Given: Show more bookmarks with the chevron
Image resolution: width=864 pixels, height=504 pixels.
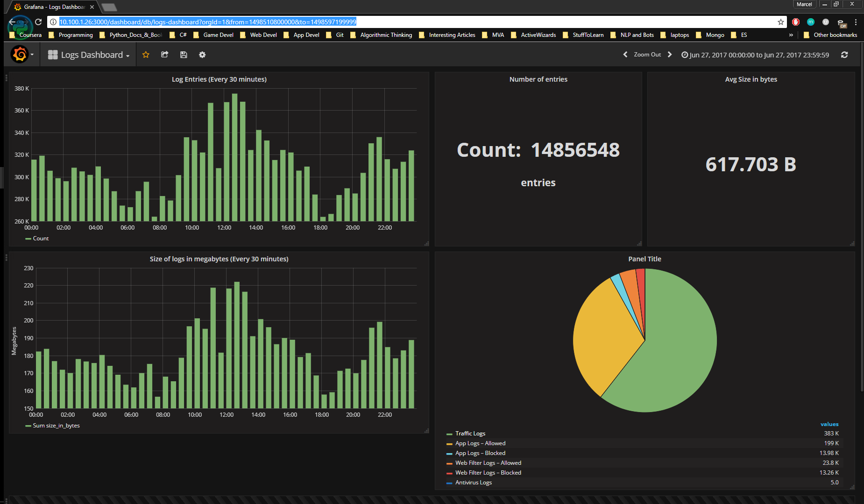Looking at the screenshot, I should tap(791, 35).
